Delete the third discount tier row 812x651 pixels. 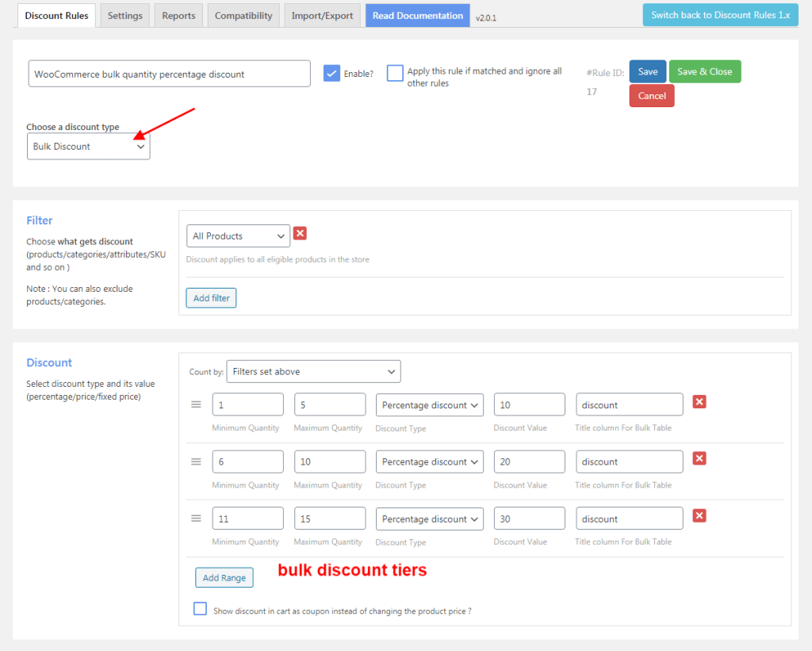(x=699, y=515)
